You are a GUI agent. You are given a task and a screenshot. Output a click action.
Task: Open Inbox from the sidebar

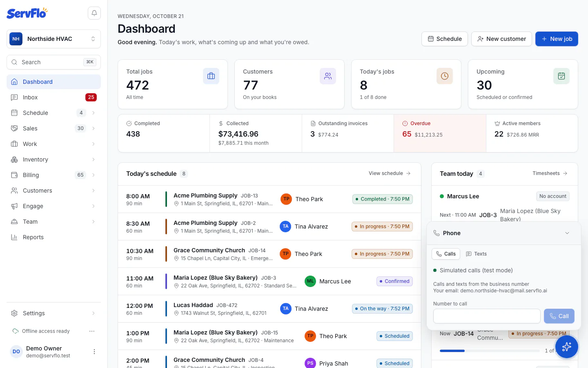[53, 97]
